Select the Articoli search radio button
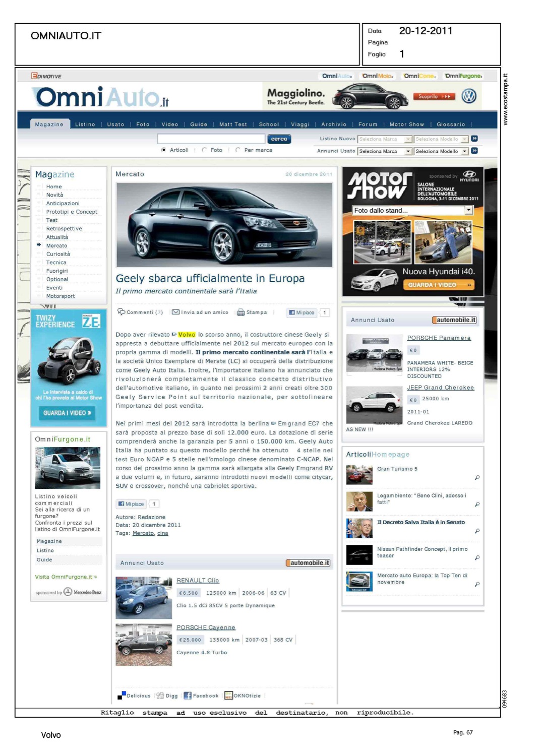539x756 pixels. (164, 150)
